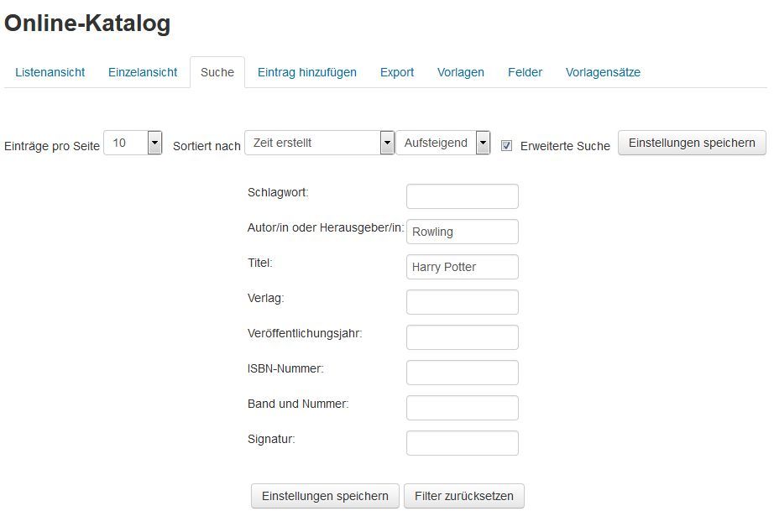
Task: Switch to the Vorlagen tab
Action: tap(461, 72)
